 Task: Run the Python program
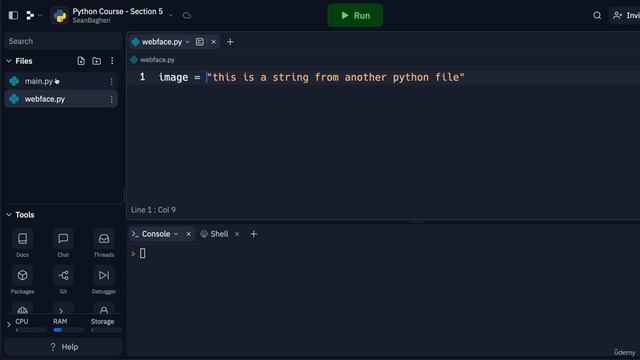[355, 16]
